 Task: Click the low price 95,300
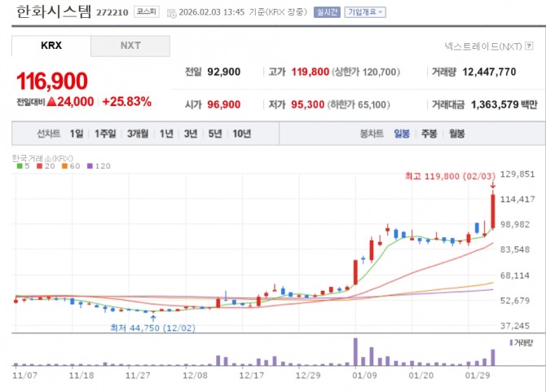click(x=308, y=105)
